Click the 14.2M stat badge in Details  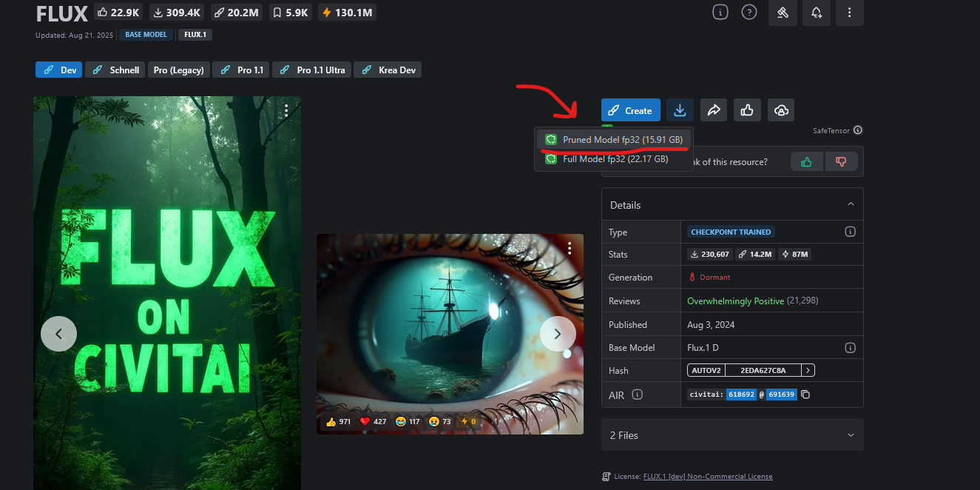(x=756, y=254)
